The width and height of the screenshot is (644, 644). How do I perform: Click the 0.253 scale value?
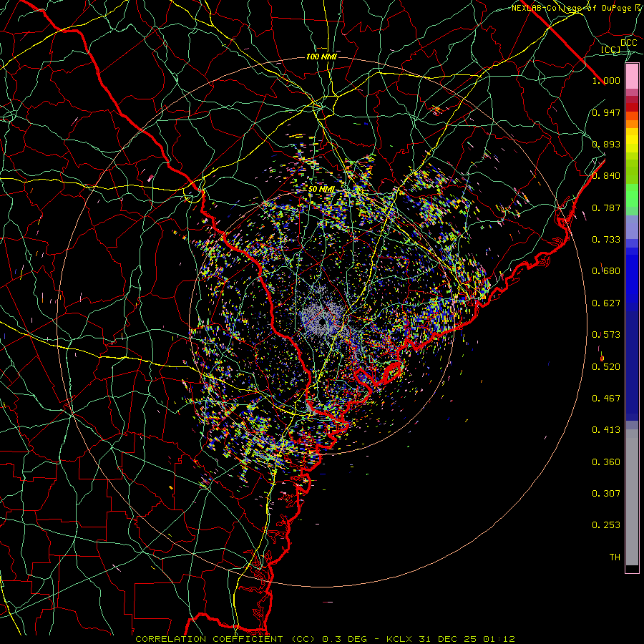point(606,525)
